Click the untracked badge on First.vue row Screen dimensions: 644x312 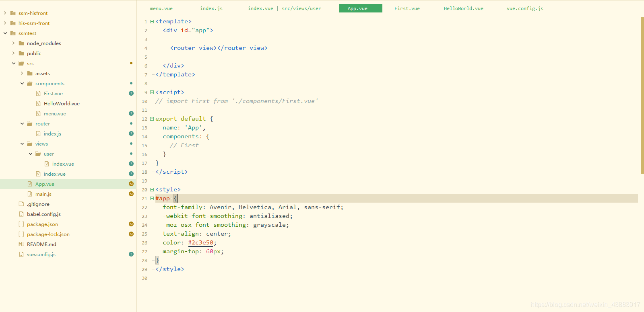tap(131, 93)
